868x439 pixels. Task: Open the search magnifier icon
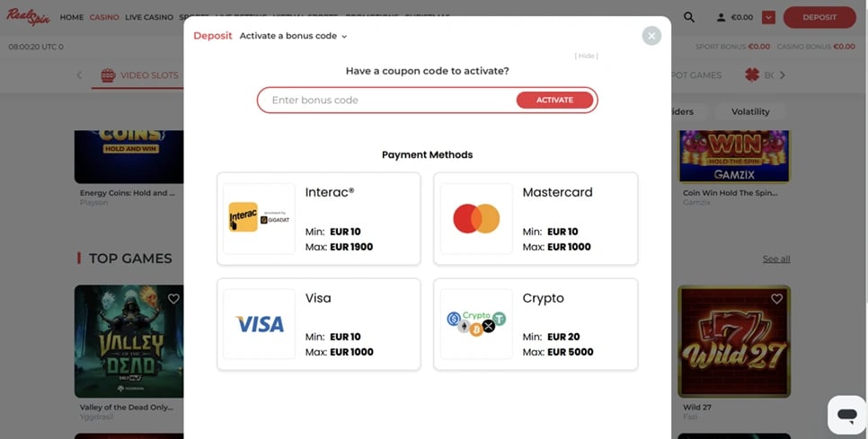pos(689,17)
